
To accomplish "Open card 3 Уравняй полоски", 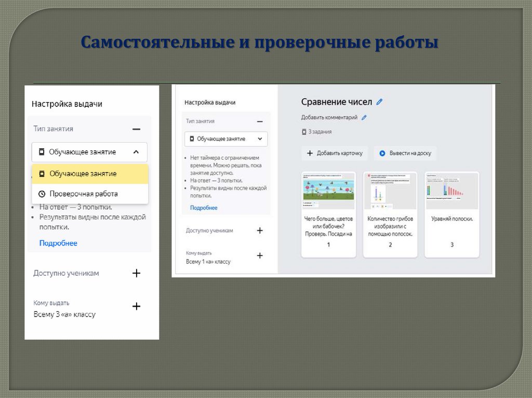I will click(x=452, y=215).
